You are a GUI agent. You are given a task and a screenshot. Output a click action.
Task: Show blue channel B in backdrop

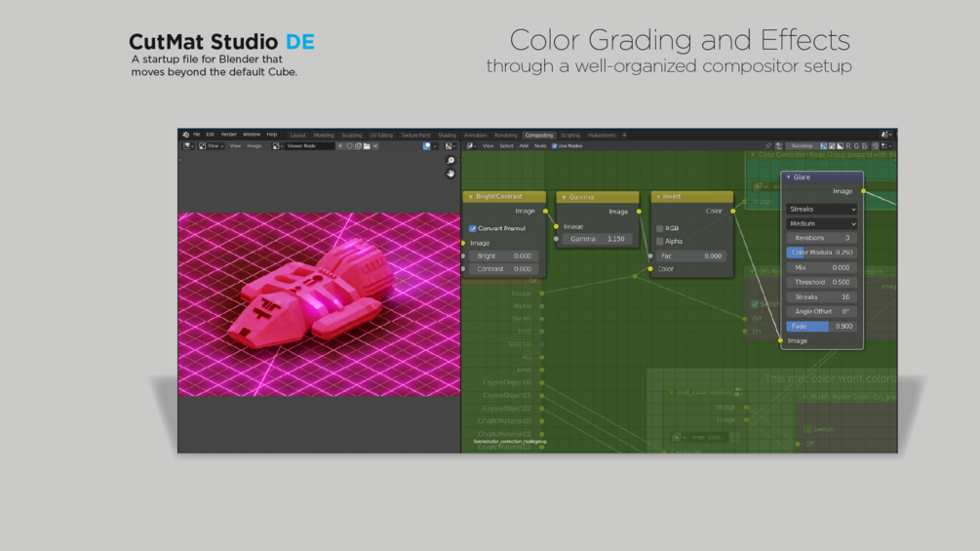click(864, 146)
